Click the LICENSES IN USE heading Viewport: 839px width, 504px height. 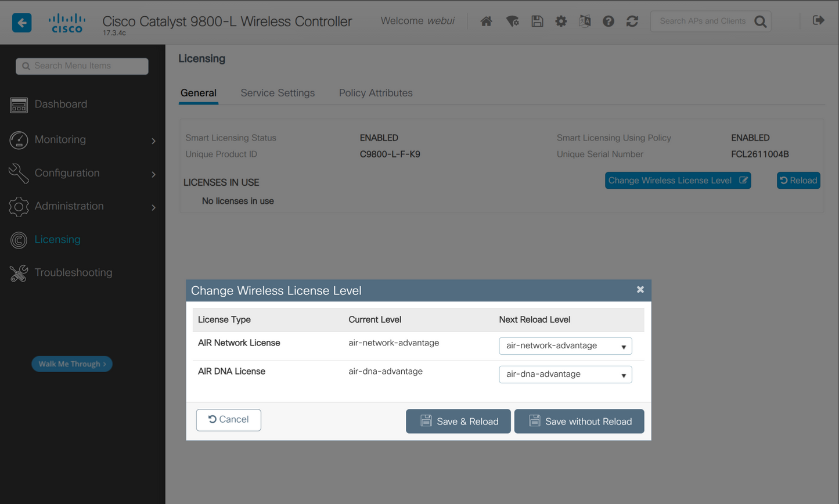click(x=221, y=183)
